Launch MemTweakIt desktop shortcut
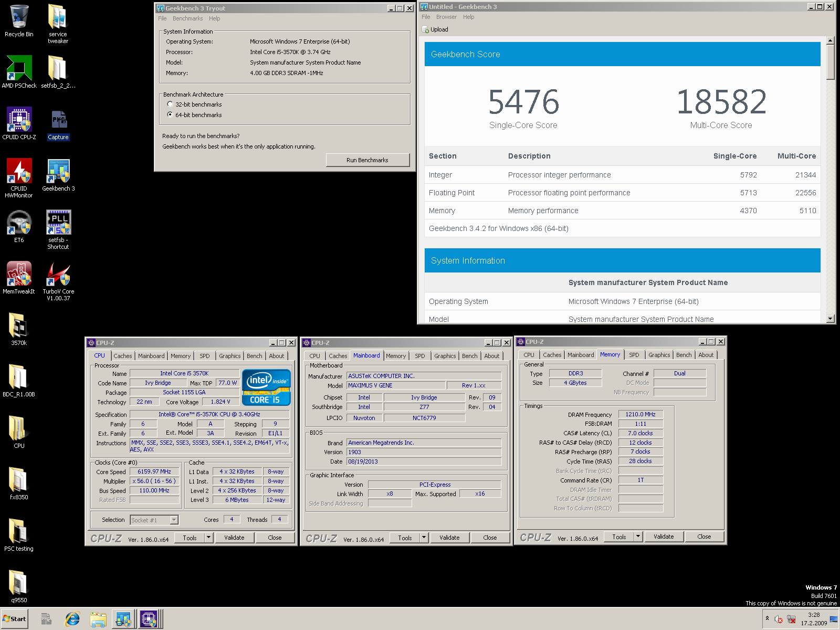 [x=19, y=278]
